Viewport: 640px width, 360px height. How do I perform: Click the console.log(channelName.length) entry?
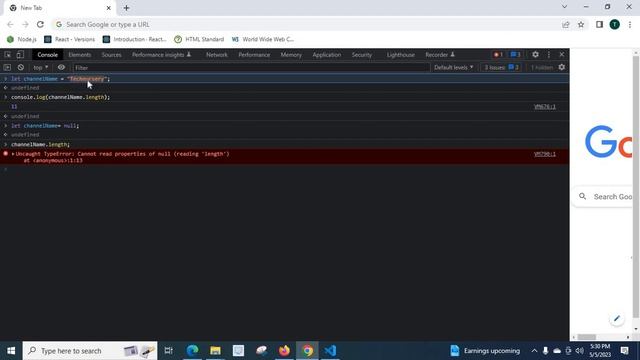[60, 97]
